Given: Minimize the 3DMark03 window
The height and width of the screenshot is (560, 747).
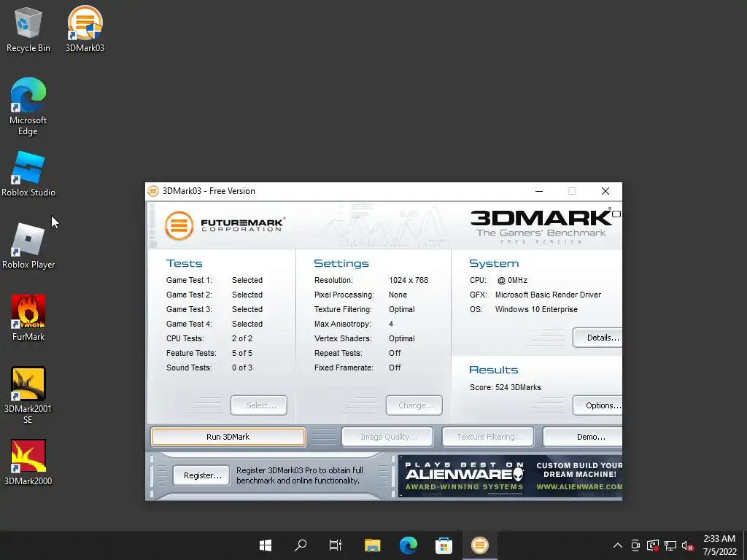Looking at the screenshot, I should point(539,191).
